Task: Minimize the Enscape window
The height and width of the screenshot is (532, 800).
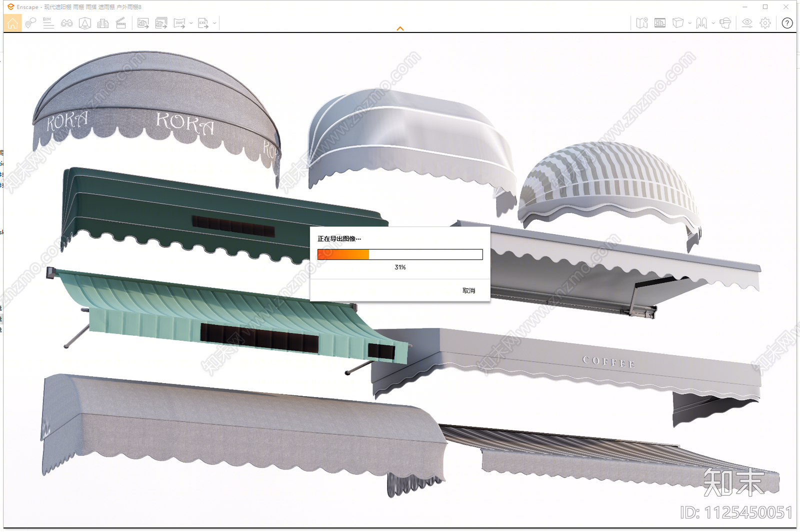Action: pyautogui.click(x=745, y=7)
